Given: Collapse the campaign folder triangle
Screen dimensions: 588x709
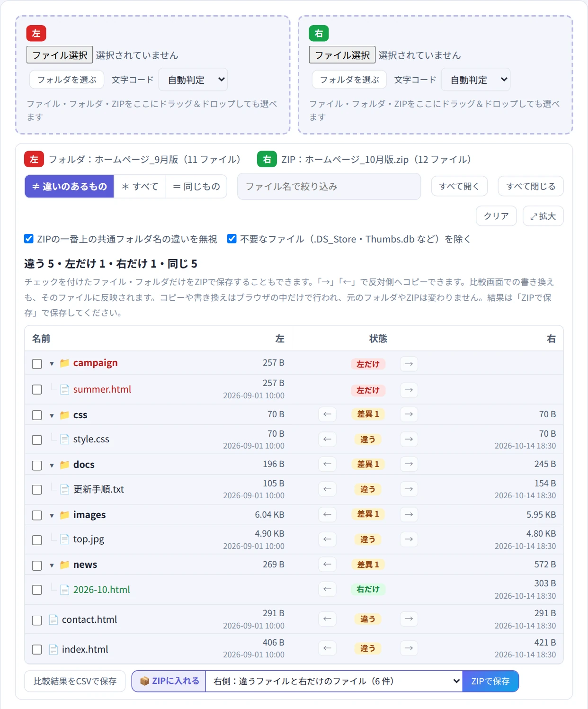Looking at the screenshot, I should coord(52,364).
